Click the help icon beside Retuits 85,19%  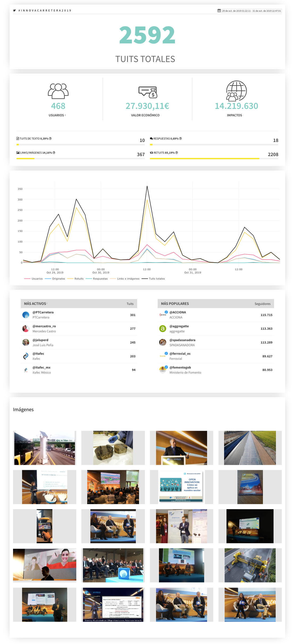(177, 153)
